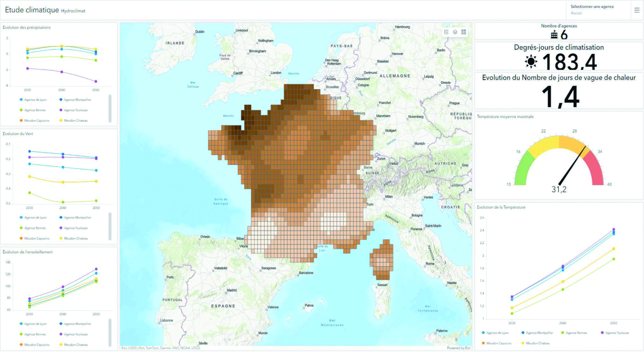Click the Esri, USGS attribution text
The width and height of the screenshot is (644, 352).
(x=129, y=348)
